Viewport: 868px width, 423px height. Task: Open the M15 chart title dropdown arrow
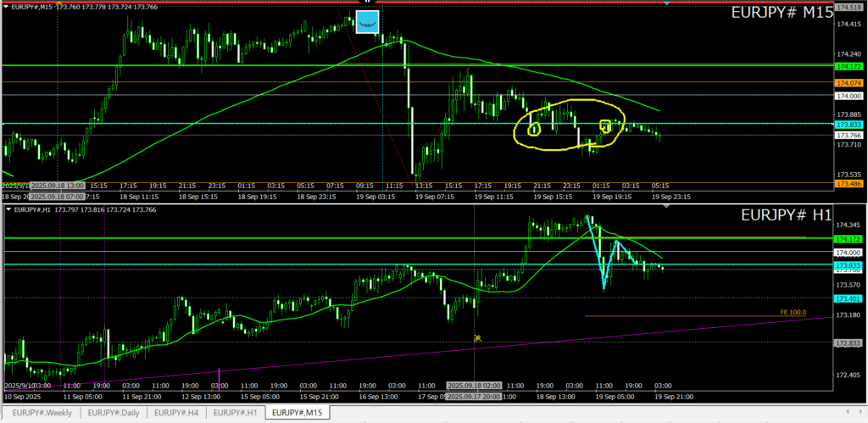point(8,7)
